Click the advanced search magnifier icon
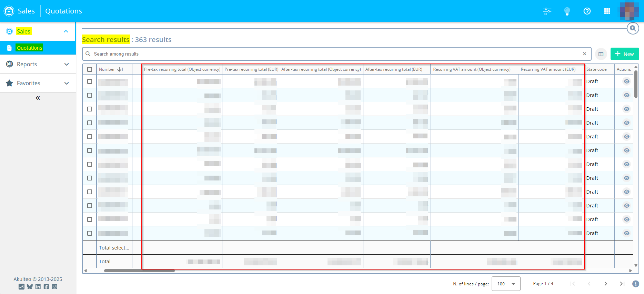The image size is (644, 294). pos(633,28)
